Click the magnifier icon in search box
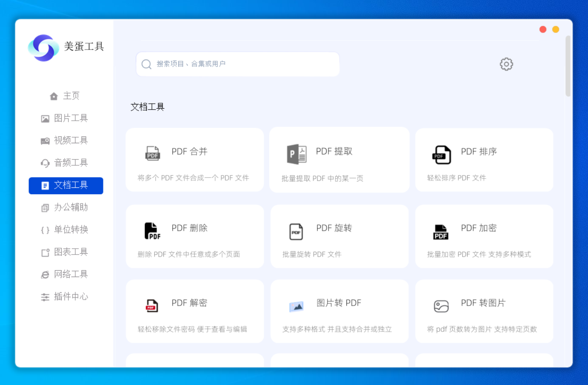 tap(146, 64)
